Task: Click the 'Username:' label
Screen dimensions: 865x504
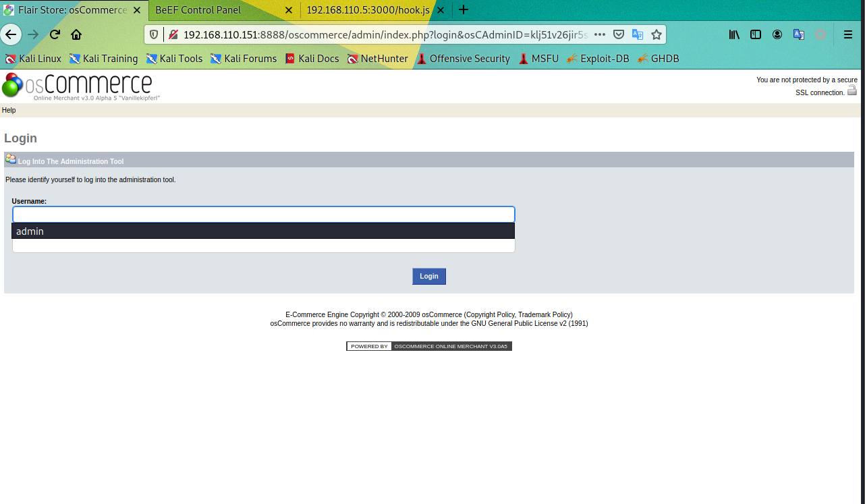Action: click(x=29, y=201)
